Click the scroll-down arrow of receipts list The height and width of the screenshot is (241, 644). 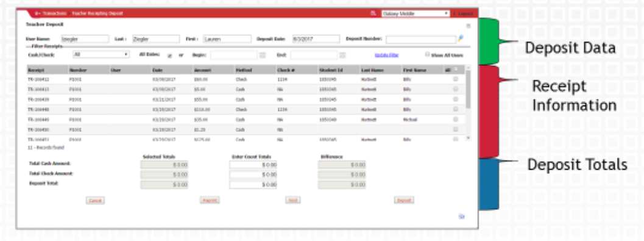coord(468,138)
